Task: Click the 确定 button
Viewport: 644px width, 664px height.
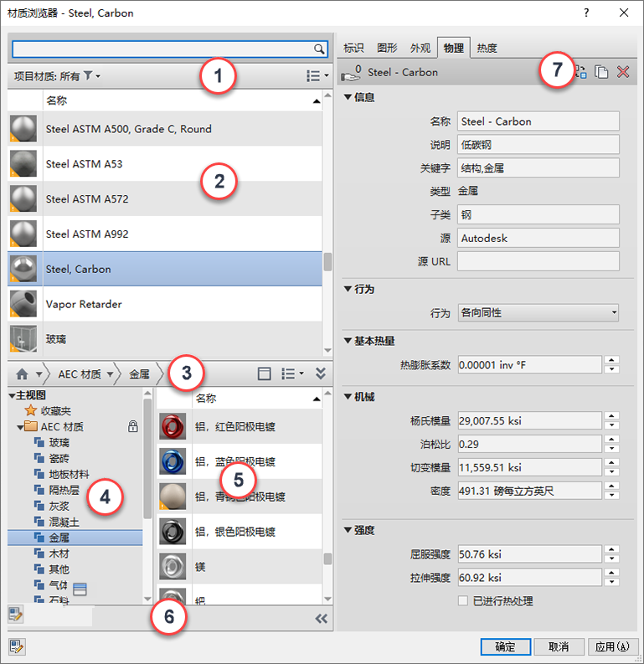Action: pyautogui.click(x=506, y=646)
